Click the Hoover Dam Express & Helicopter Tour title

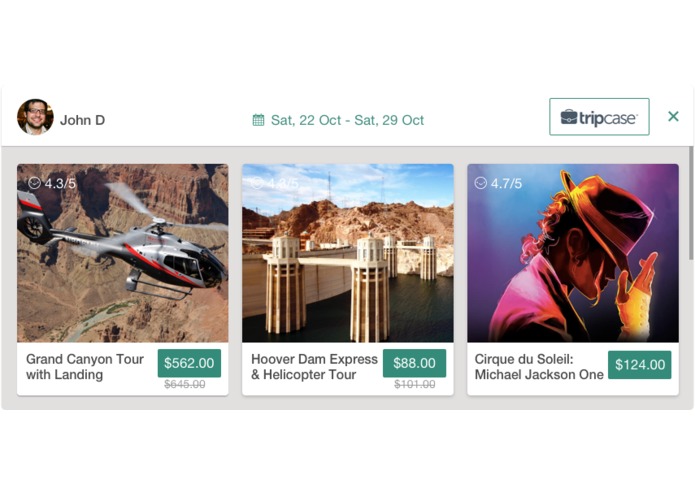point(314,367)
